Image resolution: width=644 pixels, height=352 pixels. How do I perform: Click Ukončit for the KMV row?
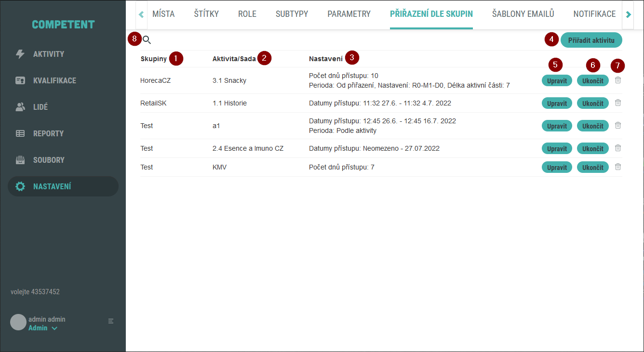(593, 167)
